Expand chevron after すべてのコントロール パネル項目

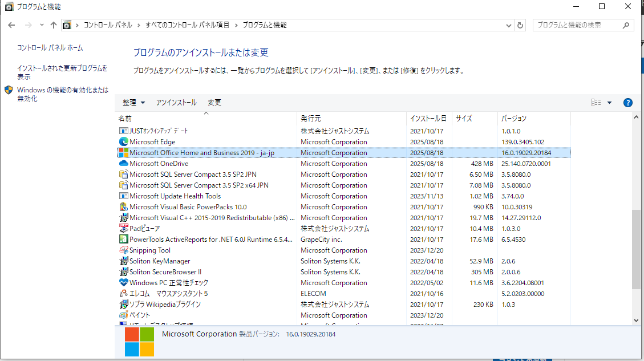tap(236, 25)
